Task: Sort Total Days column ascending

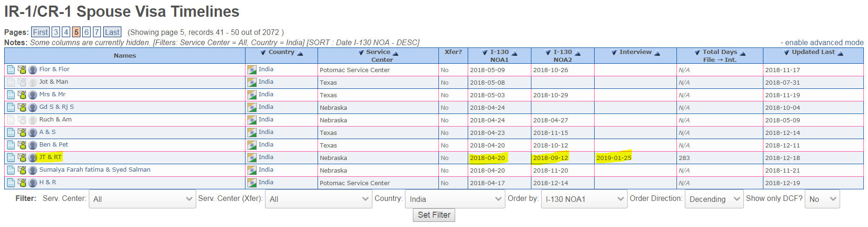Action: 742,53
